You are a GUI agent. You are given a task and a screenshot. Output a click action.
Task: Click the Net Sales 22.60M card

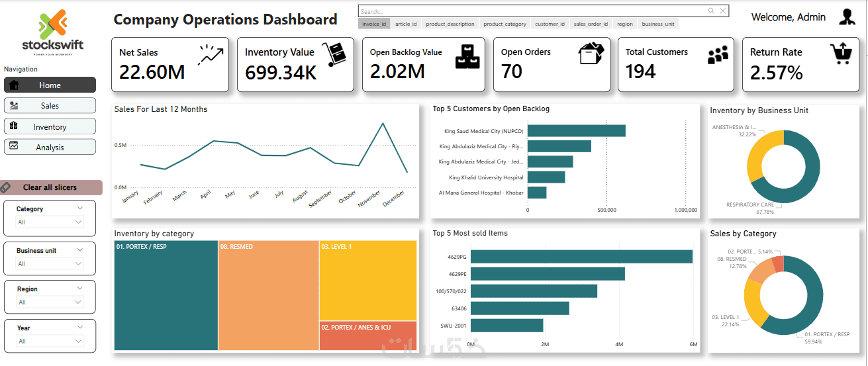(x=170, y=64)
